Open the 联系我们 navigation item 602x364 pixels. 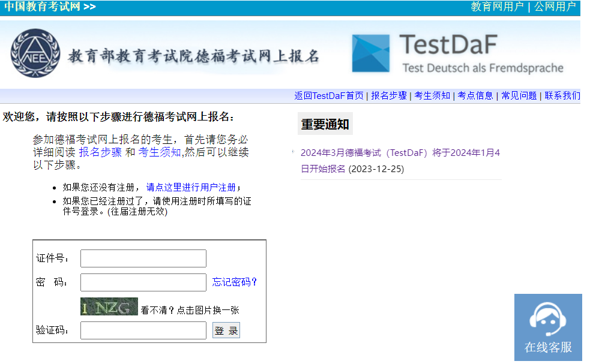point(562,95)
